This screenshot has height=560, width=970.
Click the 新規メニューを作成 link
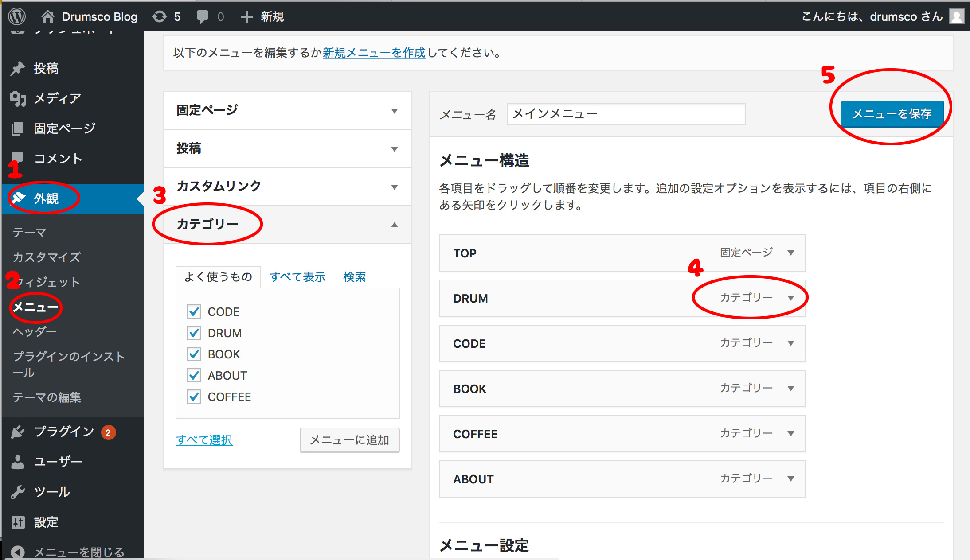pyautogui.click(x=374, y=53)
